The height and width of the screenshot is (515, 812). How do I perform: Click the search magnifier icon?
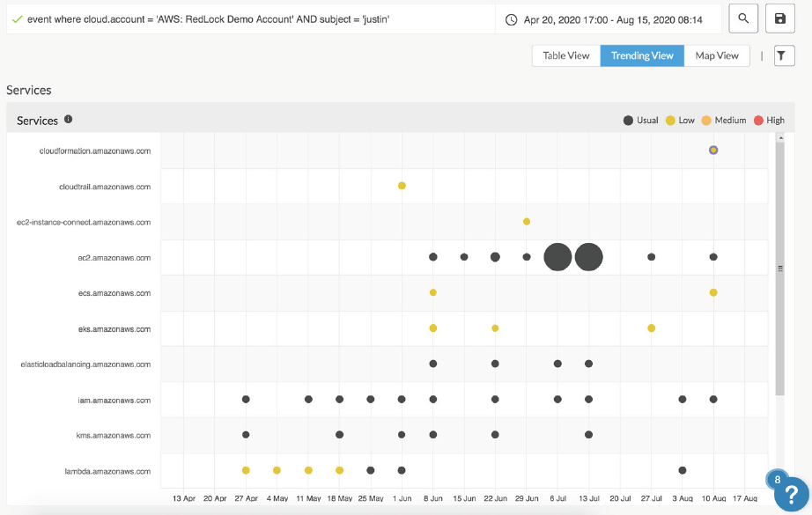[x=743, y=18]
